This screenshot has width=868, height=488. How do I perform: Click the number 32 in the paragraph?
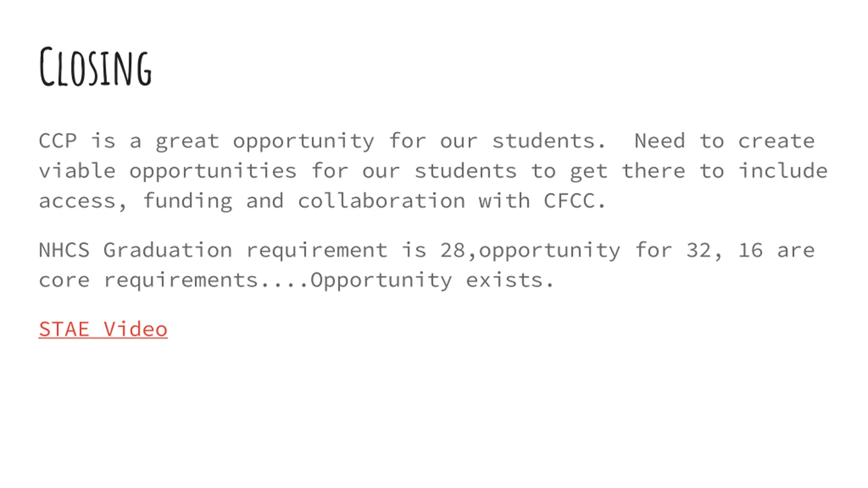pos(699,250)
